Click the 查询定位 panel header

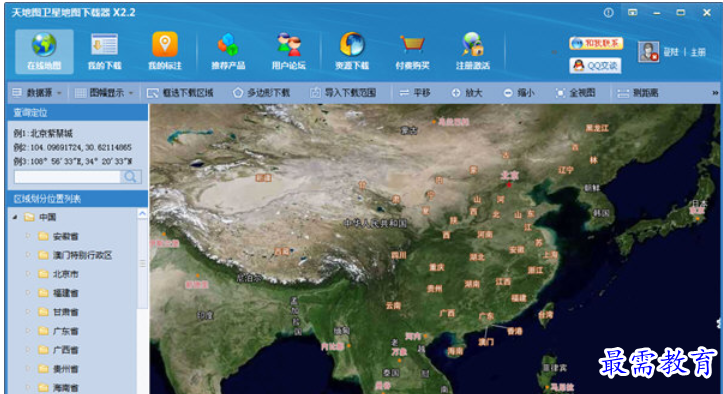coord(77,113)
